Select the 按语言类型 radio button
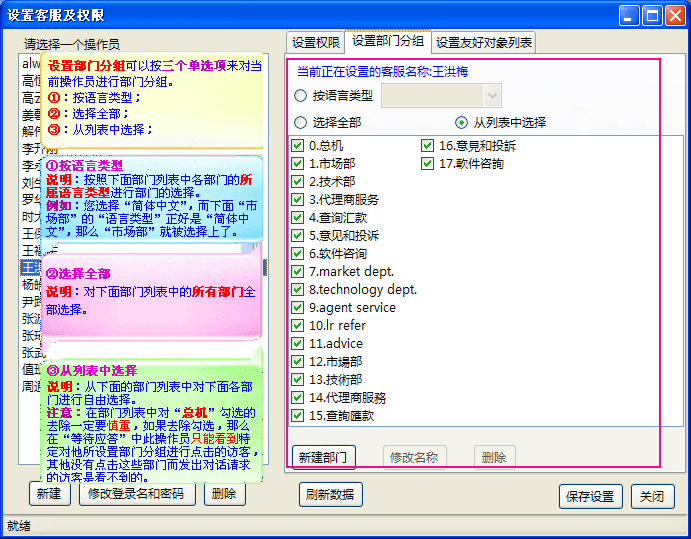Viewport: 691px width, 539px height. (x=301, y=96)
